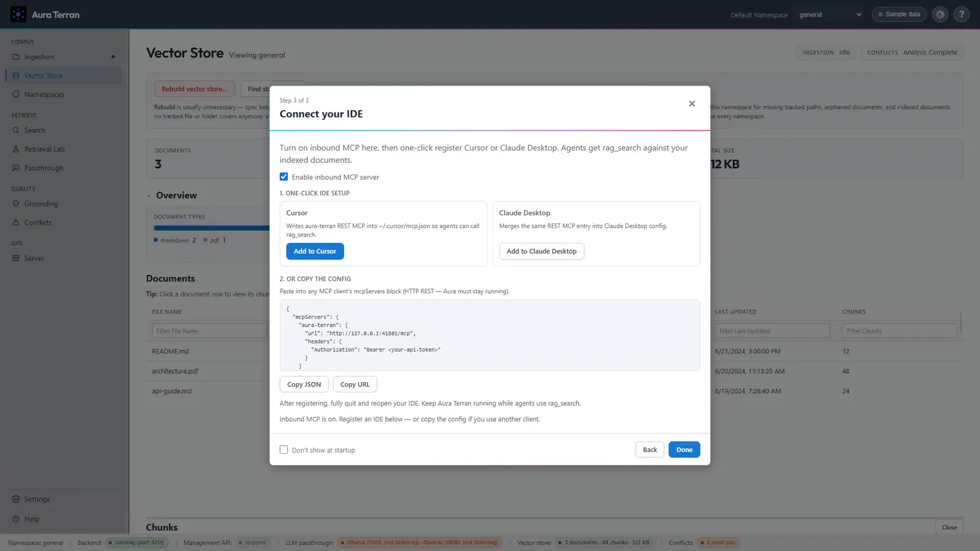Expand the Ingestion submenu arrow
980x551 pixels.
point(113,57)
